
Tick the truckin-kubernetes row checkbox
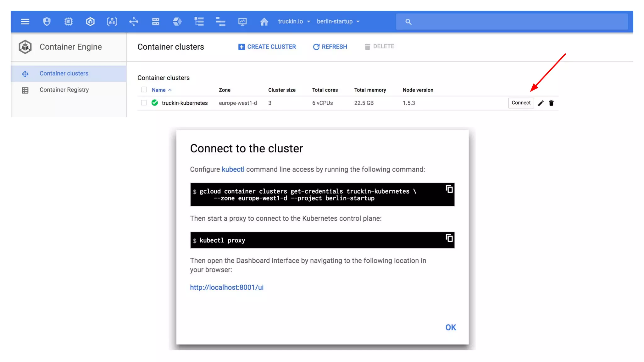click(144, 103)
